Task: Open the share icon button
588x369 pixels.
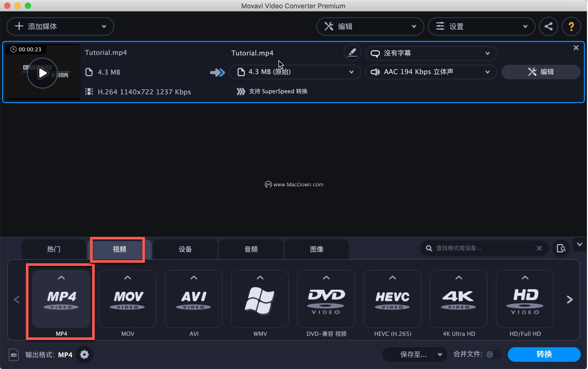Action: [548, 26]
